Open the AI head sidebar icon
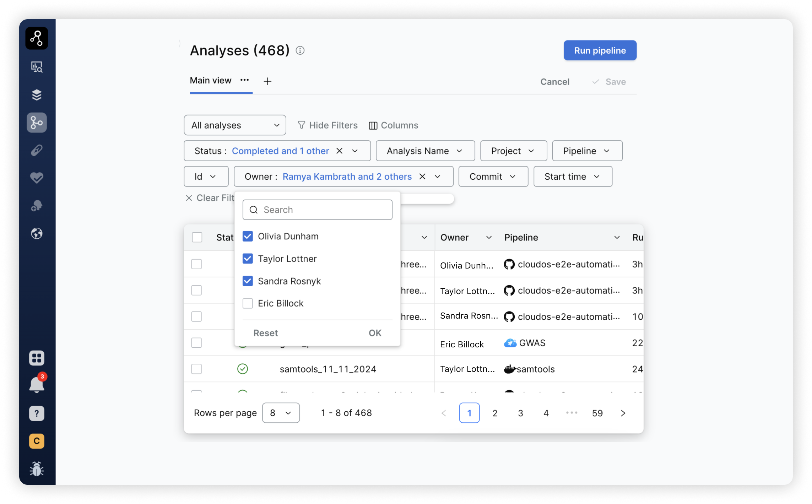This screenshot has width=812, height=504. (x=37, y=206)
